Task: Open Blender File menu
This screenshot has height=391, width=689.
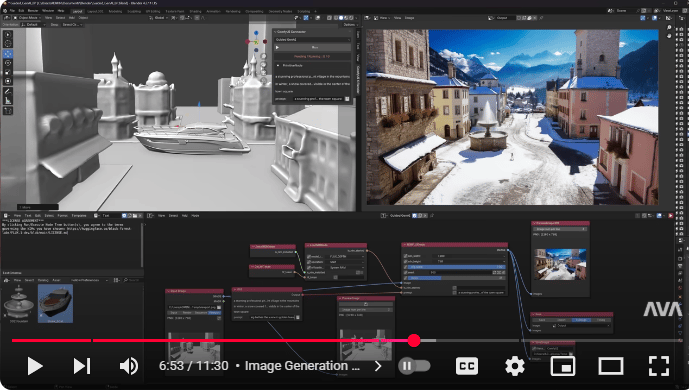Action: [12, 10]
